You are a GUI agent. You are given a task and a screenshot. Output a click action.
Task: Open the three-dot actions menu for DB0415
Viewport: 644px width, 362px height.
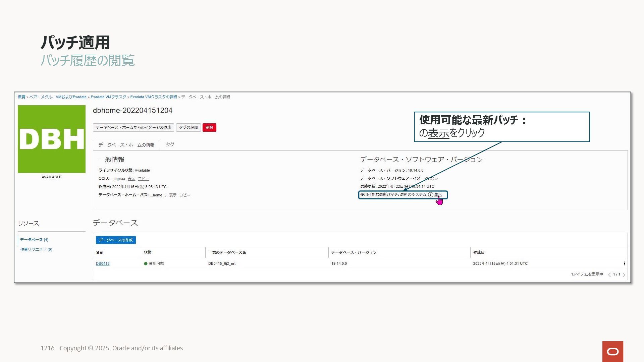click(624, 263)
